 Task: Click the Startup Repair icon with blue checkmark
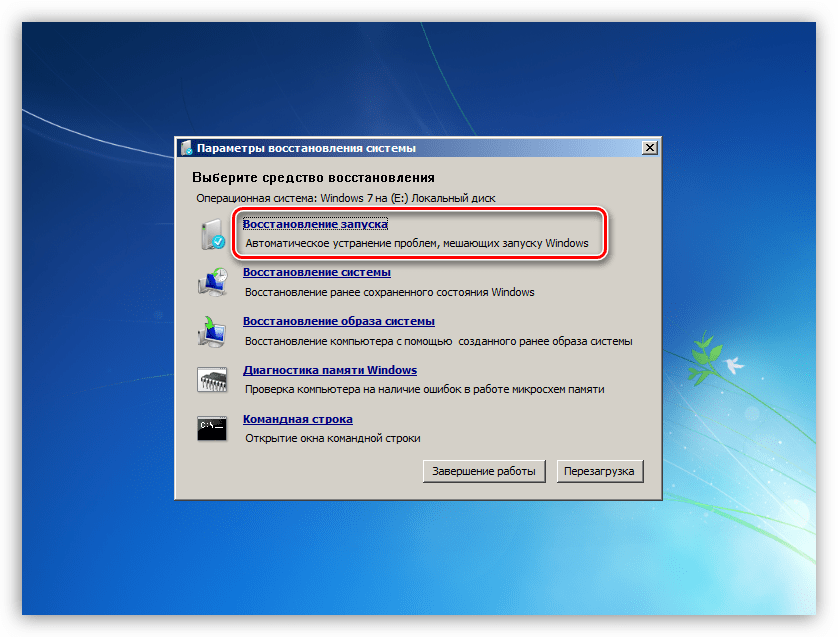[x=212, y=235]
